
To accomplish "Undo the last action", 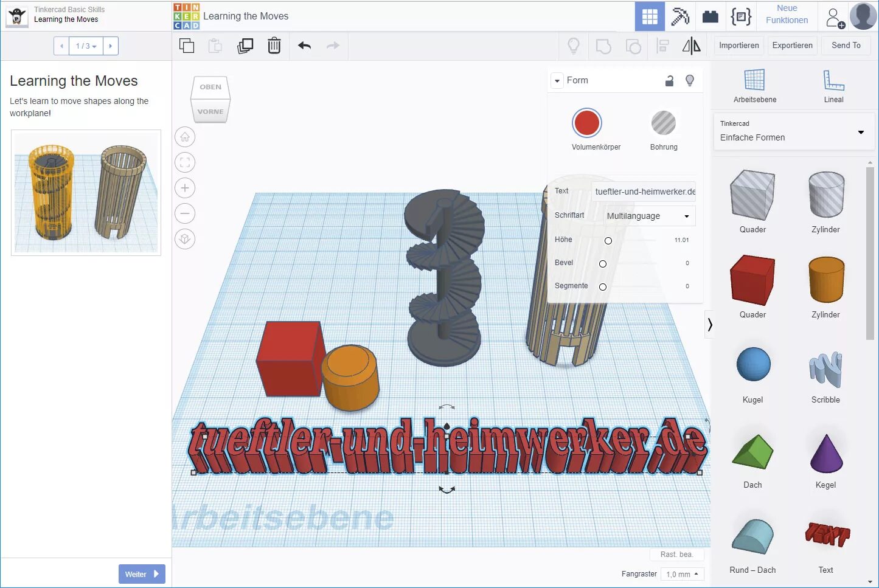I will tap(305, 46).
